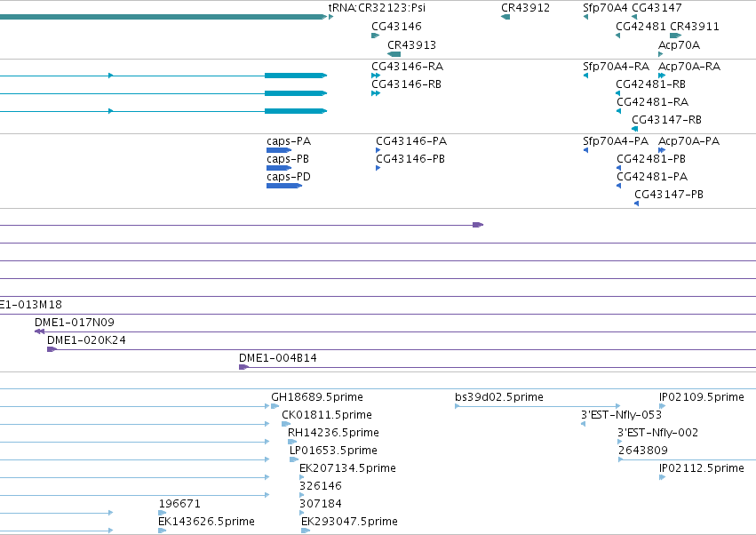The height and width of the screenshot is (535, 756).
Task: Click the 307184 EST label
Action: coord(321,504)
